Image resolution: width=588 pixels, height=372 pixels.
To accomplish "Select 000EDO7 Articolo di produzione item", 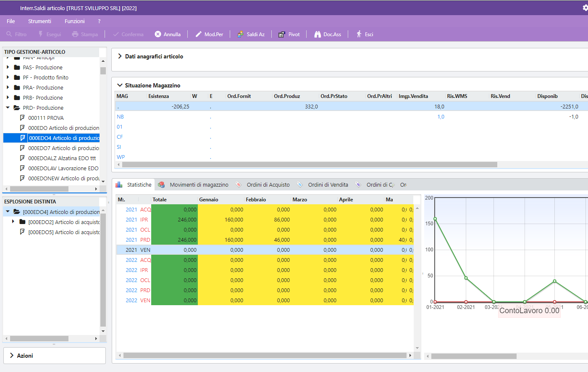I will click(63, 148).
